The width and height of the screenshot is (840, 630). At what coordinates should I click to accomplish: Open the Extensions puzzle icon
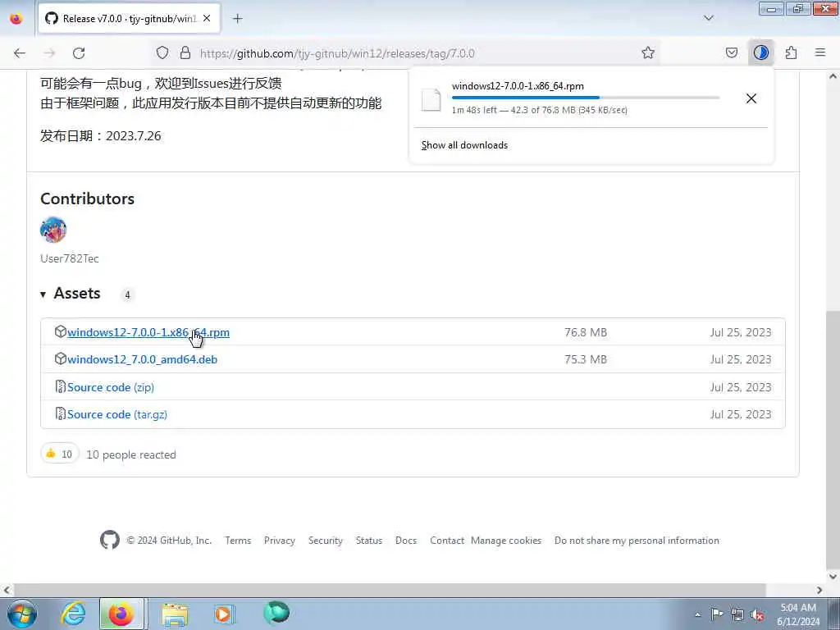[791, 52]
